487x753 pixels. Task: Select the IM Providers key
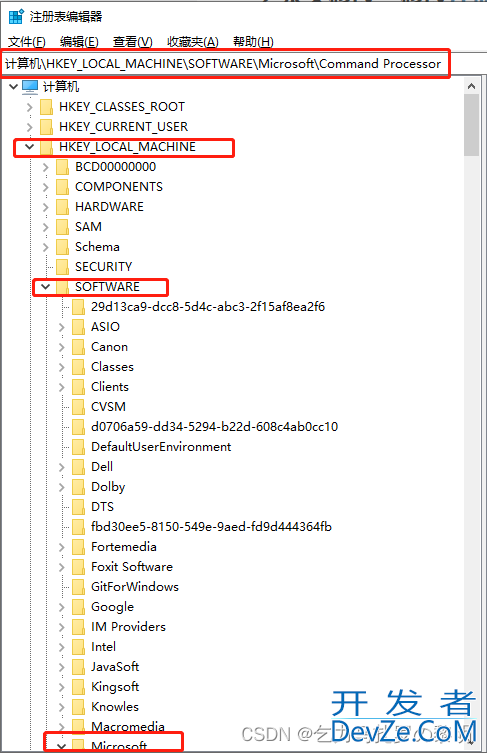tap(128, 627)
